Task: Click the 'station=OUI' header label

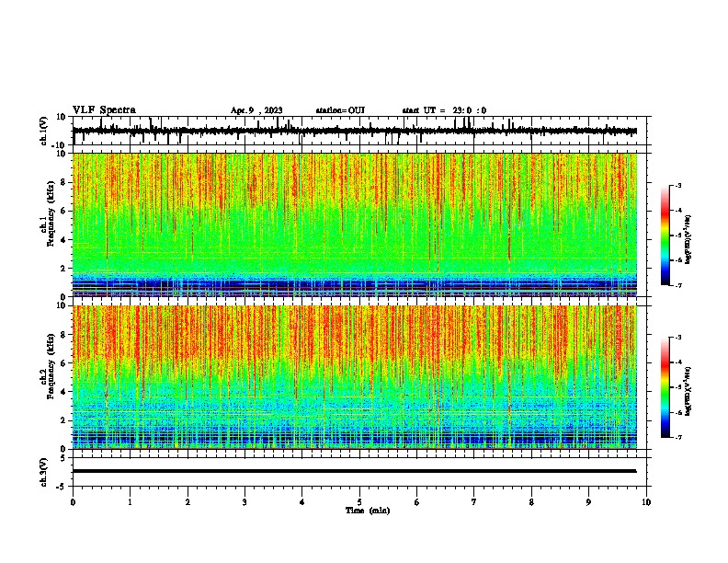Action: click(340, 110)
